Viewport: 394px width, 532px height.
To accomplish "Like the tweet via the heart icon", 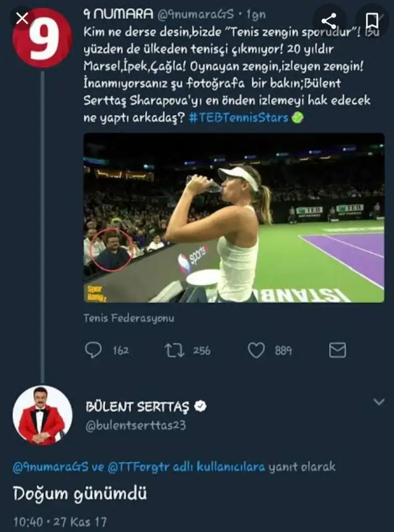I will point(256,351).
